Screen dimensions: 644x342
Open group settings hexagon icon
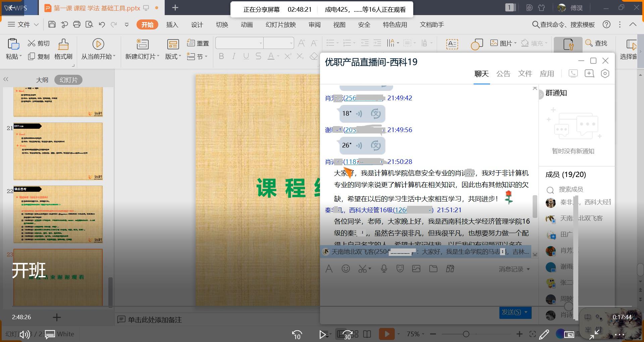coord(605,73)
